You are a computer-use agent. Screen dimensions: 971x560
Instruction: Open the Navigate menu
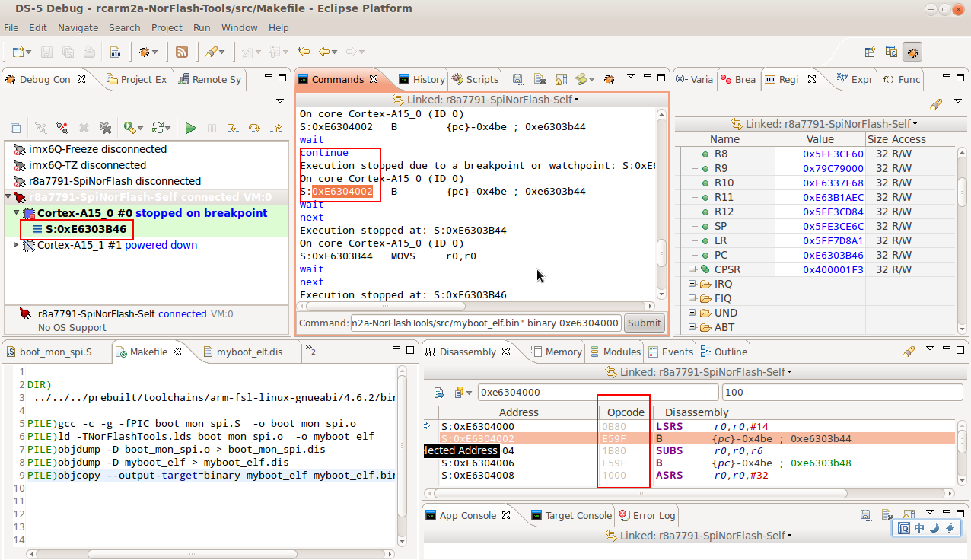(x=78, y=27)
